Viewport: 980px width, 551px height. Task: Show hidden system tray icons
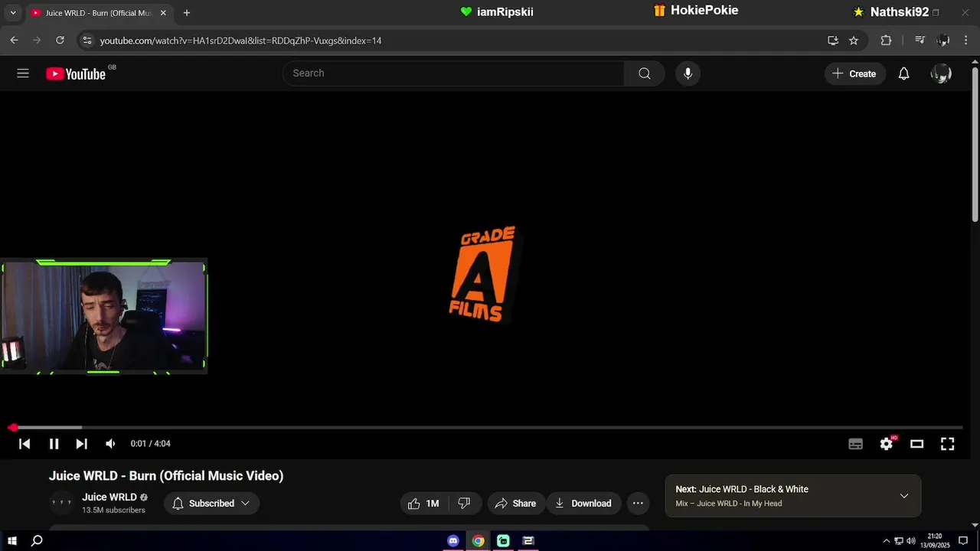pyautogui.click(x=887, y=541)
